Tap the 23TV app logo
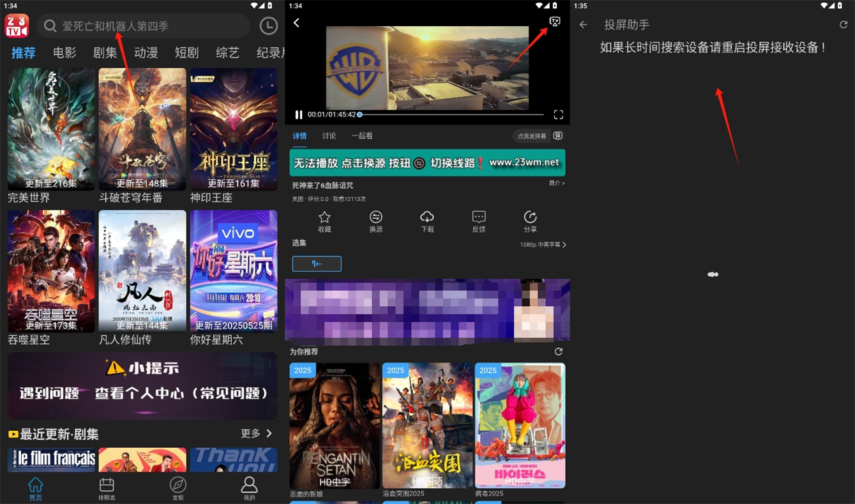The width and height of the screenshot is (855, 504). pos(17,26)
